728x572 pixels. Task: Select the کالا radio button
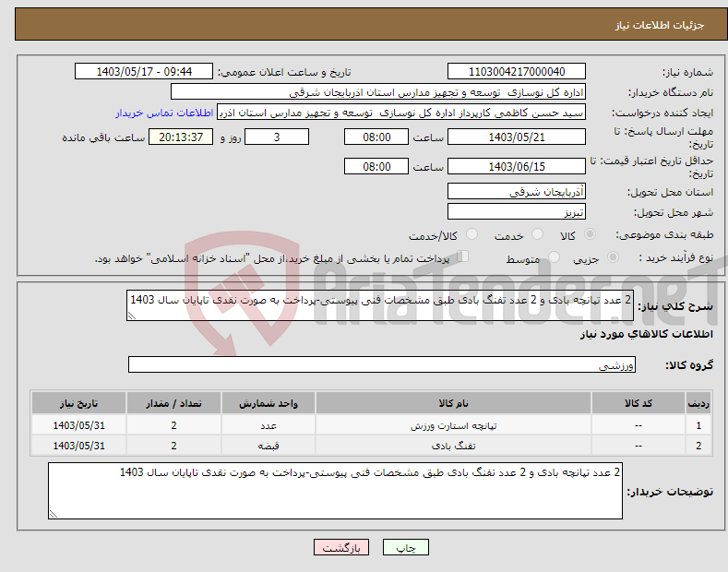(x=590, y=234)
